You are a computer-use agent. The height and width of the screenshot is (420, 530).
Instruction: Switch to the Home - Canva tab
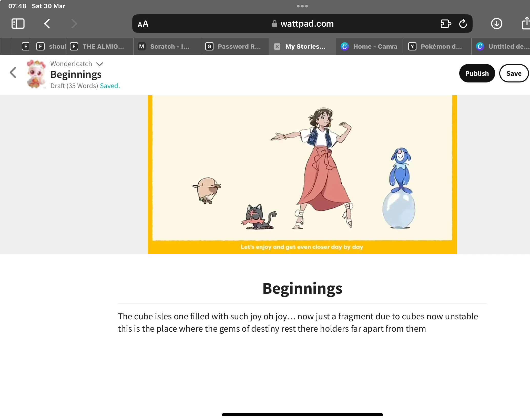(x=370, y=46)
